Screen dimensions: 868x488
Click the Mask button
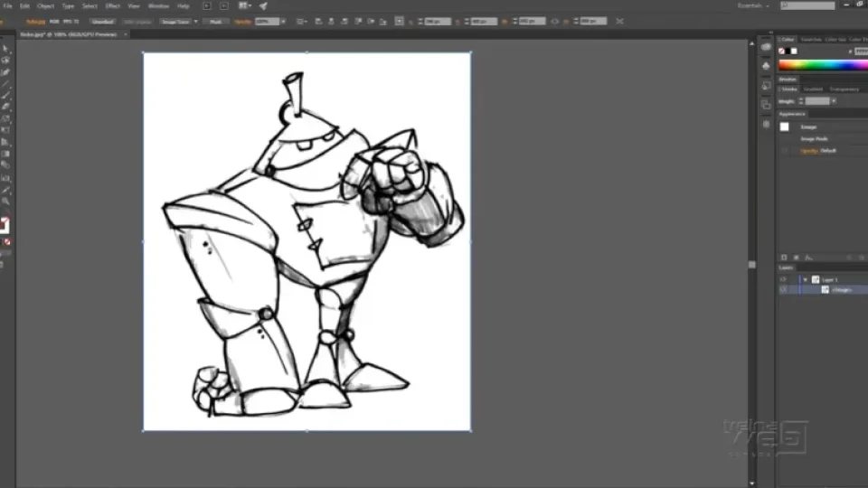click(216, 22)
